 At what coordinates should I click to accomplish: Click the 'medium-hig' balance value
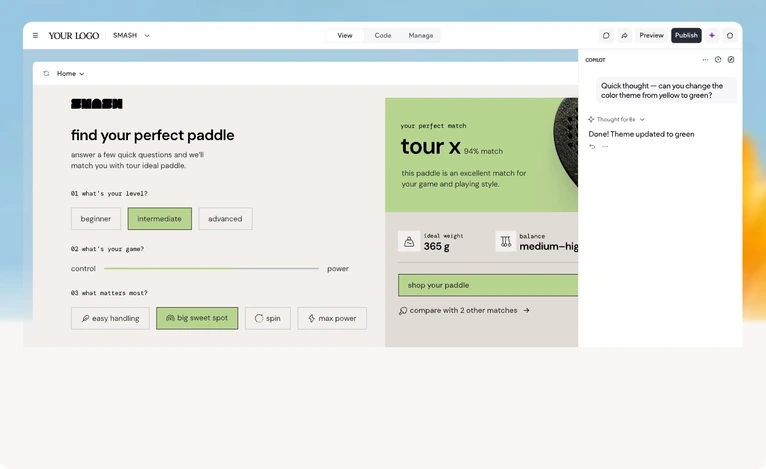pos(549,247)
